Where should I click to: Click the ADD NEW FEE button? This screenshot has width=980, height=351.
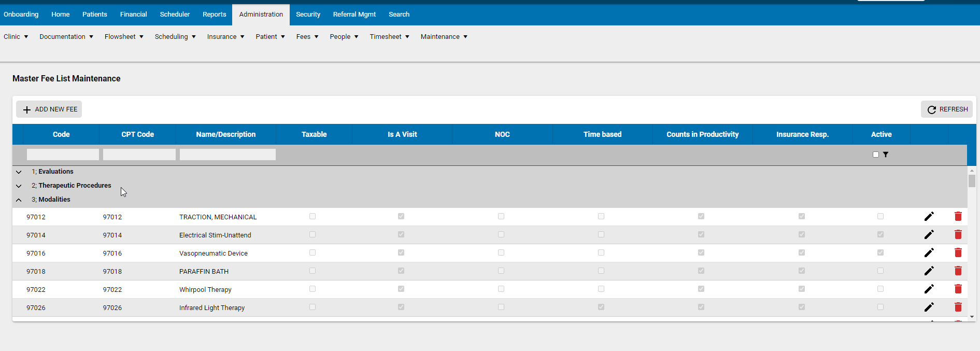click(x=49, y=109)
